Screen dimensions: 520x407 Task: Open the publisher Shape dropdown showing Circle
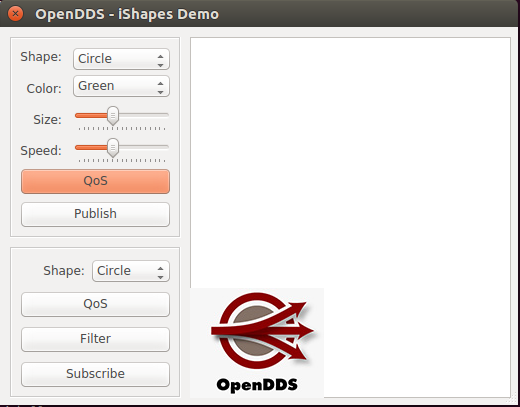pyautogui.click(x=121, y=59)
